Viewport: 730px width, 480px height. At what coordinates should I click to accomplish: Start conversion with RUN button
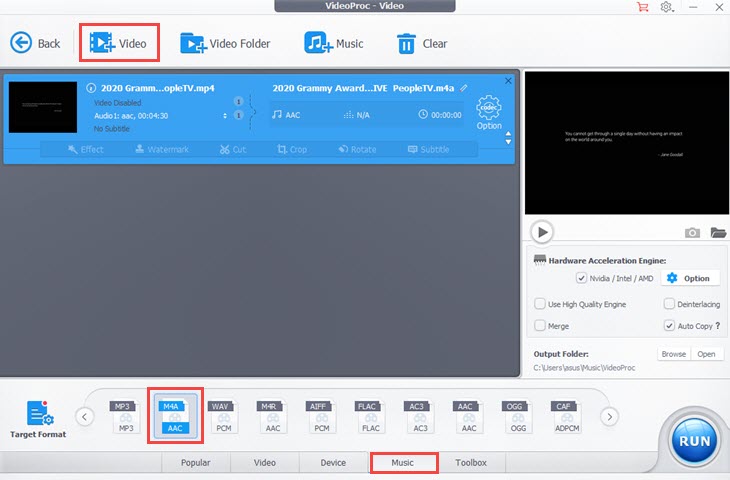click(694, 440)
